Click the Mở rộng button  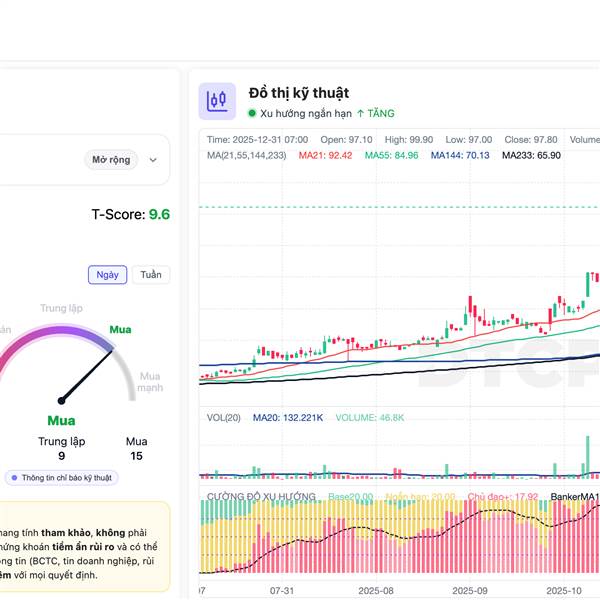111,160
